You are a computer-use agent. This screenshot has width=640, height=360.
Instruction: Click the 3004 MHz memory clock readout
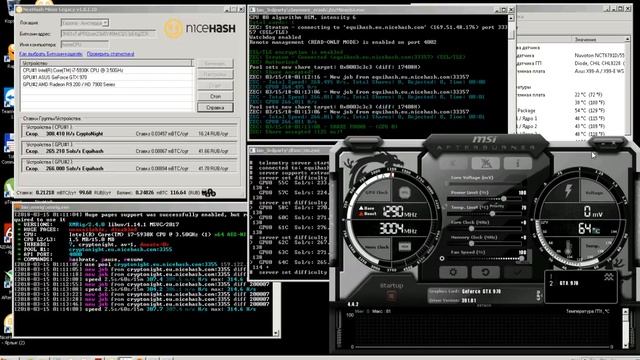click(x=398, y=228)
